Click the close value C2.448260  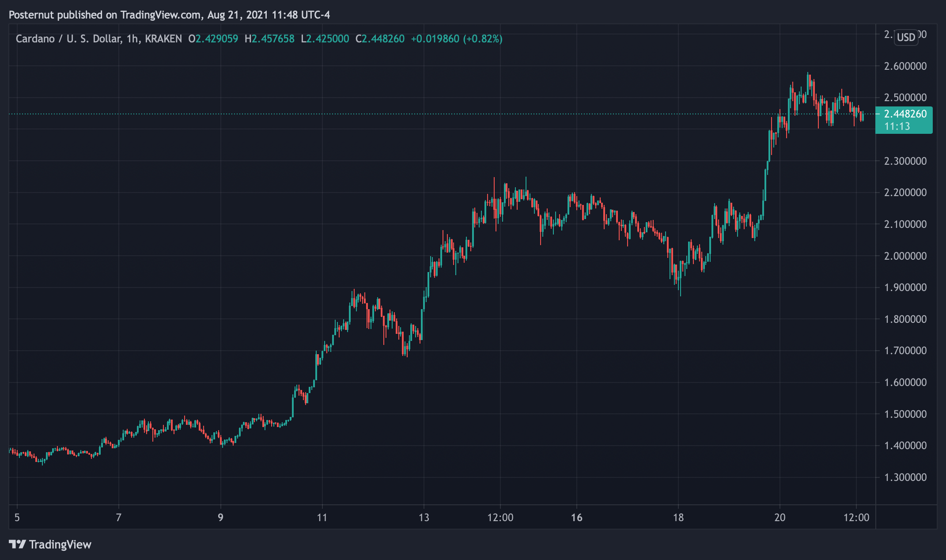380,39
